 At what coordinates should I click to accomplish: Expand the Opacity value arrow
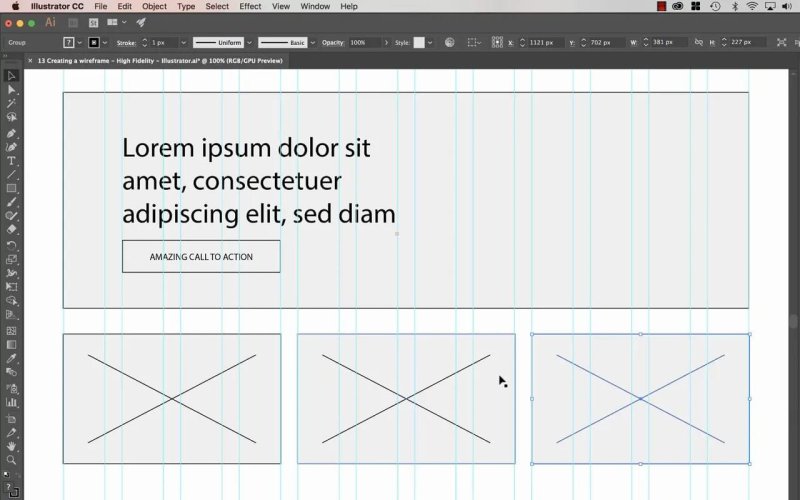[386, 43]
